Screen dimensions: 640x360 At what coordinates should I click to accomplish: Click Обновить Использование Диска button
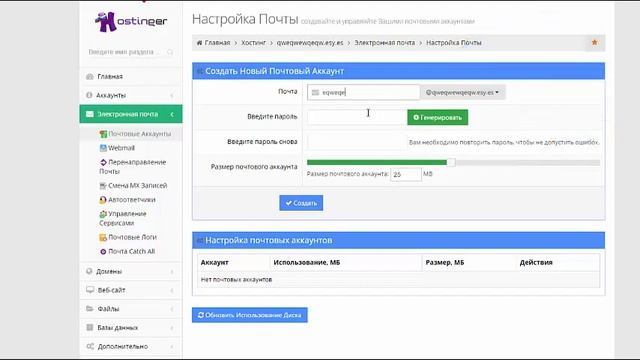point(250,315)
